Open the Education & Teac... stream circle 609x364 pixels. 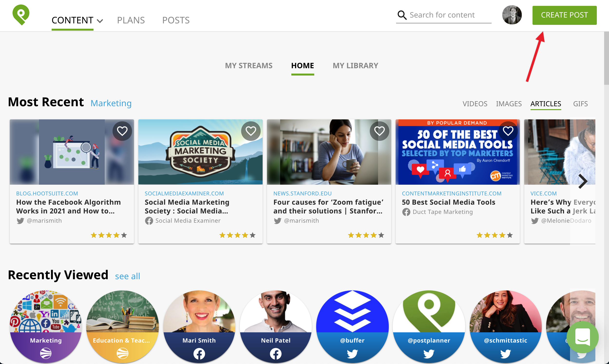click(x=122, y=326)
